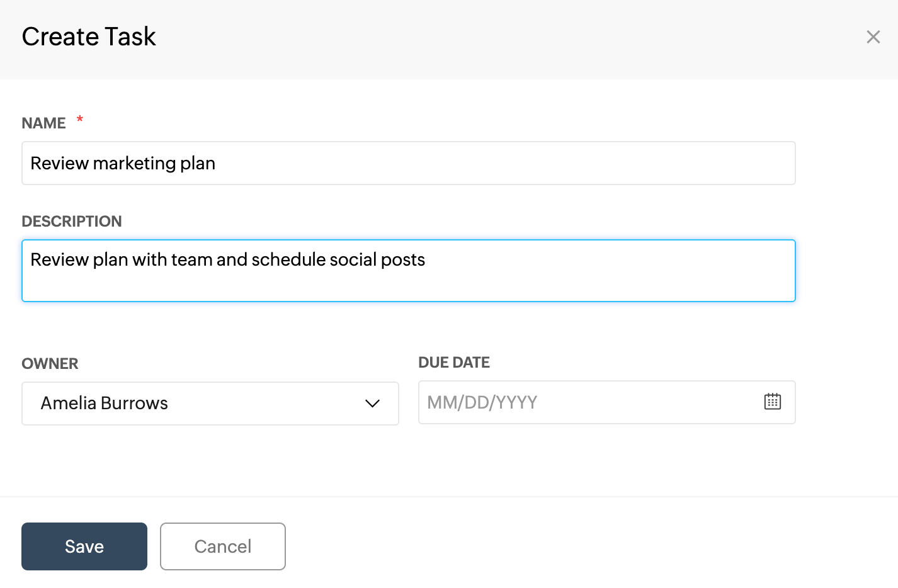Click the DESCRIPTION field label
898x588 pixels.
coord(72,221)
